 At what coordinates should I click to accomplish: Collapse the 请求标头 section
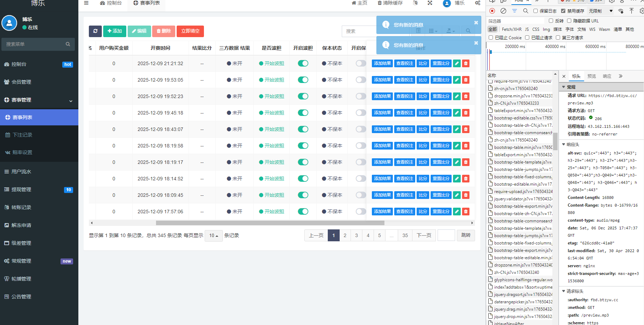click(x=564, y=291)
